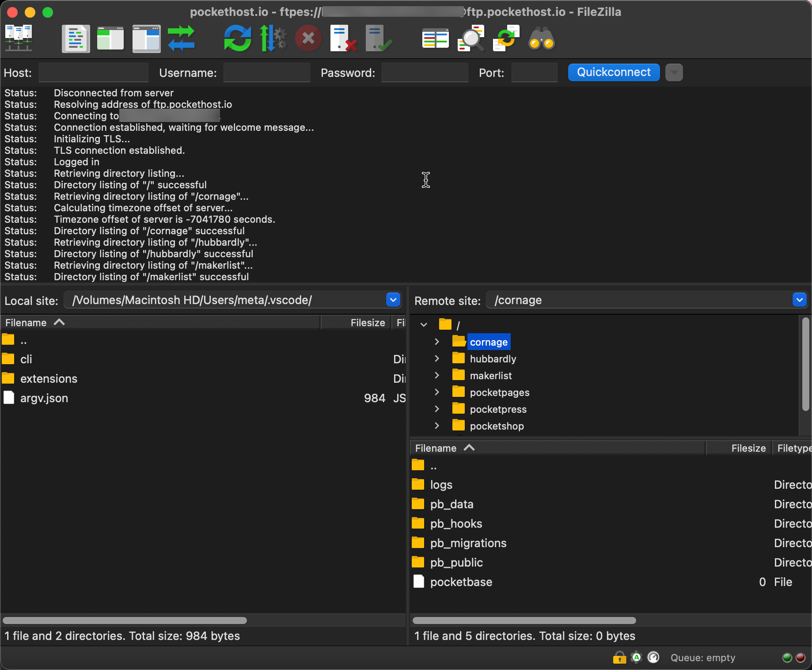Click the remote pane horizontal scrollbar
812x670 pixels.
pos(524,621)
